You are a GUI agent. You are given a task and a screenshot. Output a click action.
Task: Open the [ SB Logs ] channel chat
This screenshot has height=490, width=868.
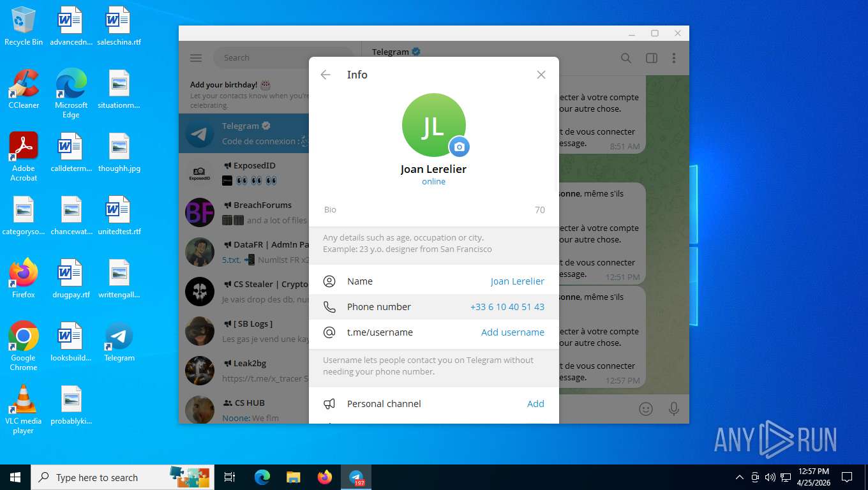click(244, 331)
